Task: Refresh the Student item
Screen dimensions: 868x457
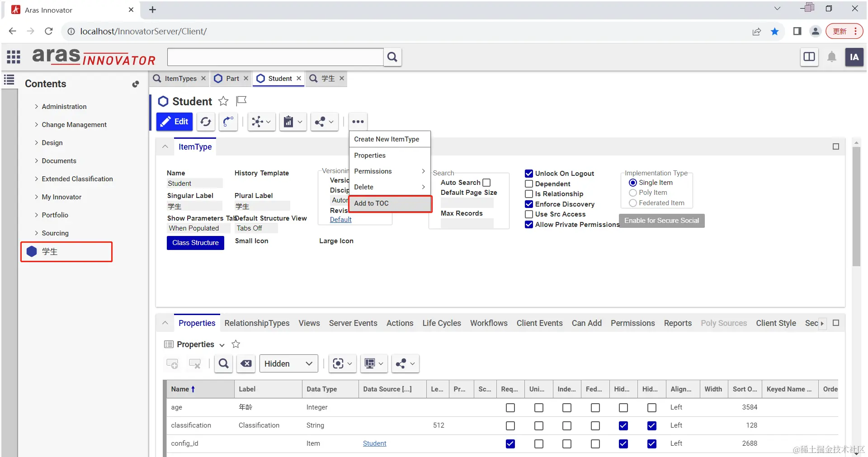Action: coord(206,122)
